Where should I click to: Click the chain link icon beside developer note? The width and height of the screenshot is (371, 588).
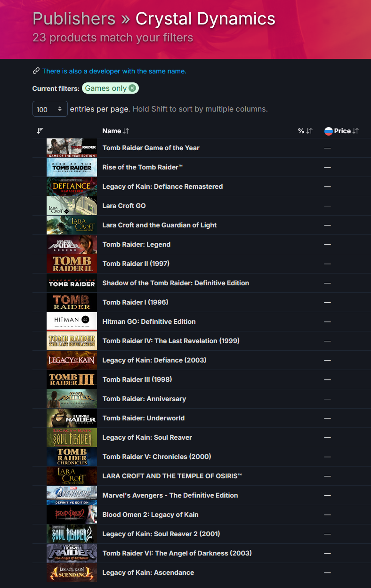pos(36,71)
